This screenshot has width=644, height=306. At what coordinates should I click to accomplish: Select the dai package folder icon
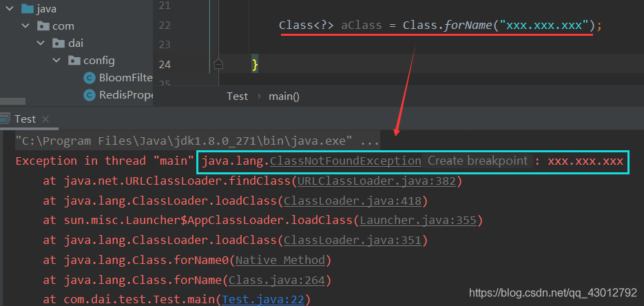(59, 43)
